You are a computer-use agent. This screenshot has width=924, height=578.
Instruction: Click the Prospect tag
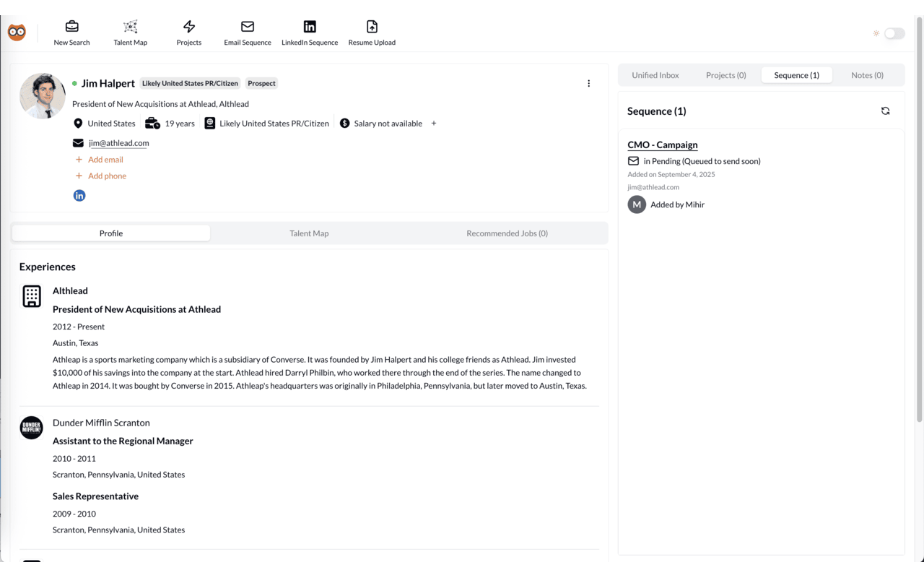pos(261,83)
